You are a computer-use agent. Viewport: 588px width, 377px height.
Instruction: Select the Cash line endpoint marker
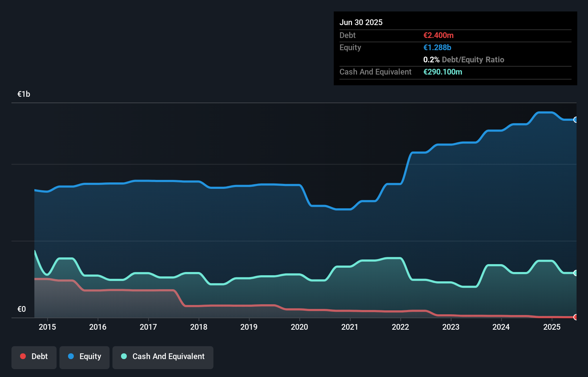pos(576,273)
